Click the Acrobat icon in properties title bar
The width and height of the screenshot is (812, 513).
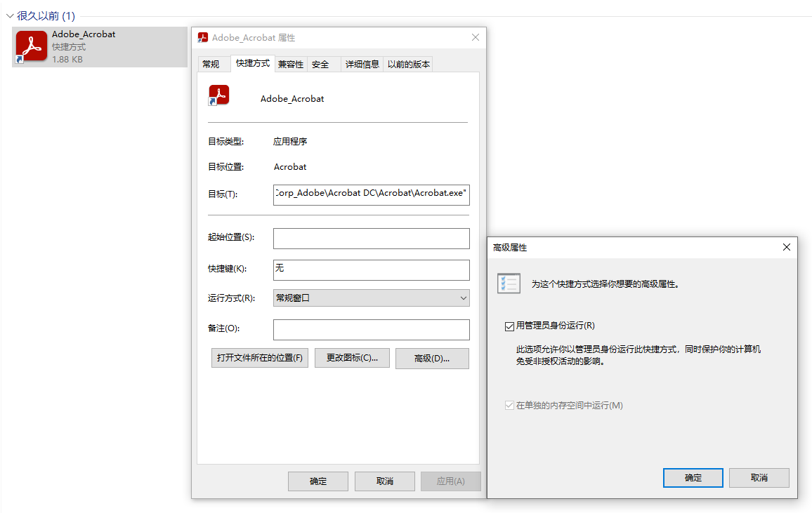coord(203,38)
